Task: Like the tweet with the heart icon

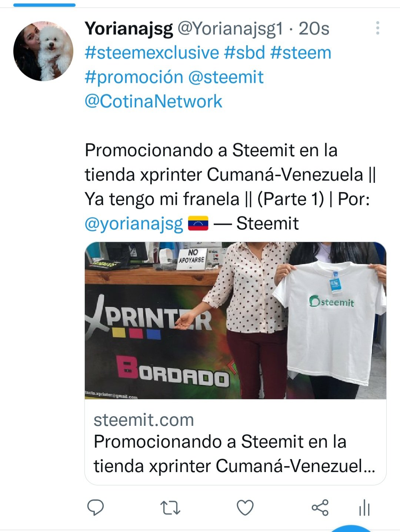Action: (x=245, y=508)
